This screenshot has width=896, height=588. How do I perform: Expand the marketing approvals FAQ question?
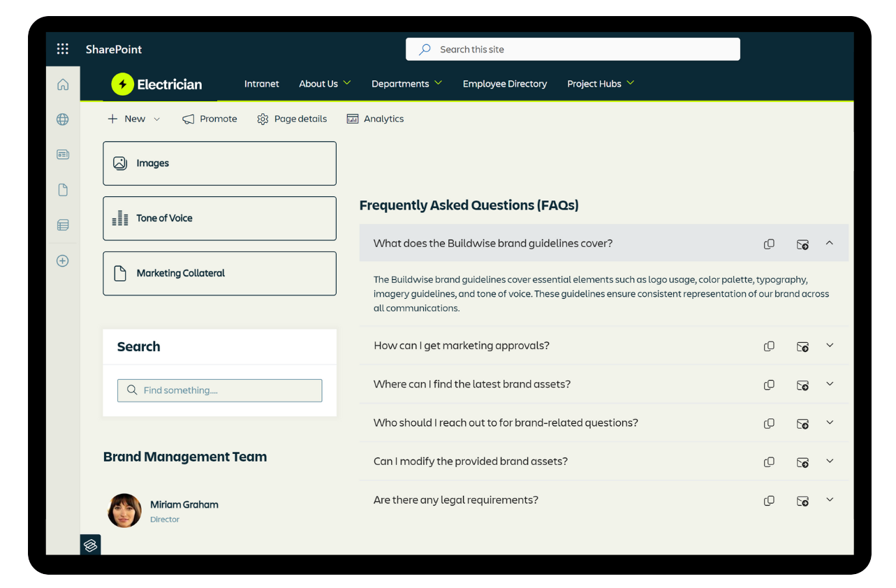coord(830,346)
